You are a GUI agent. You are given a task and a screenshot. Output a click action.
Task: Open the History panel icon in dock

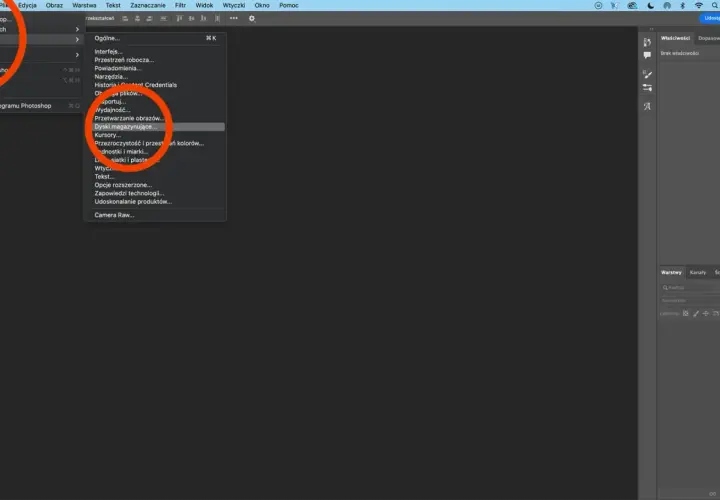pyautogui.click(x=647, y=42)
